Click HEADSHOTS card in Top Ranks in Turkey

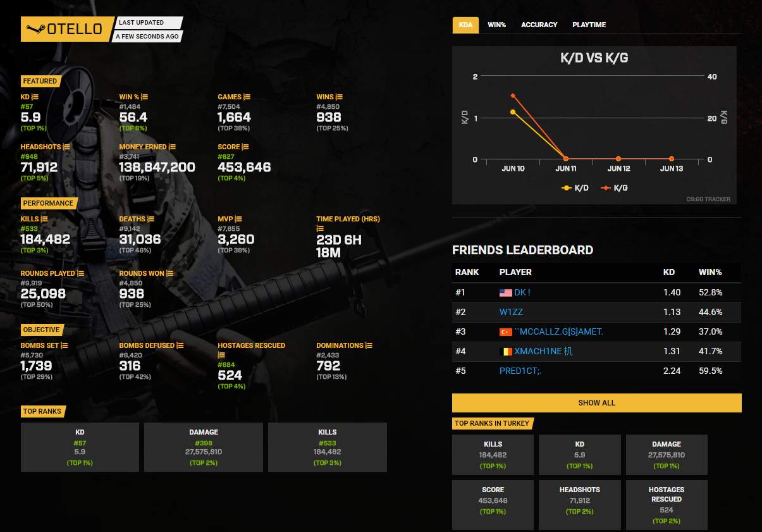(580, 505)
